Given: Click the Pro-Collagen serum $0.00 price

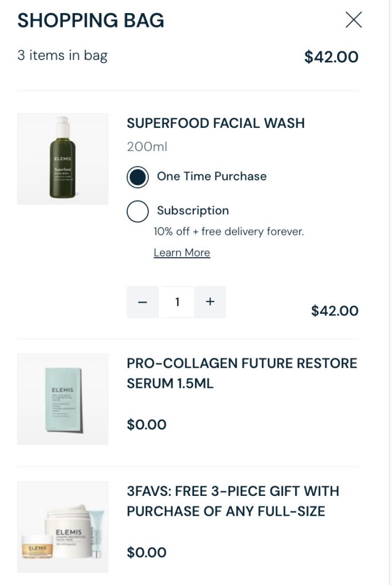Looking at the screenshot, I should point(147,424).
